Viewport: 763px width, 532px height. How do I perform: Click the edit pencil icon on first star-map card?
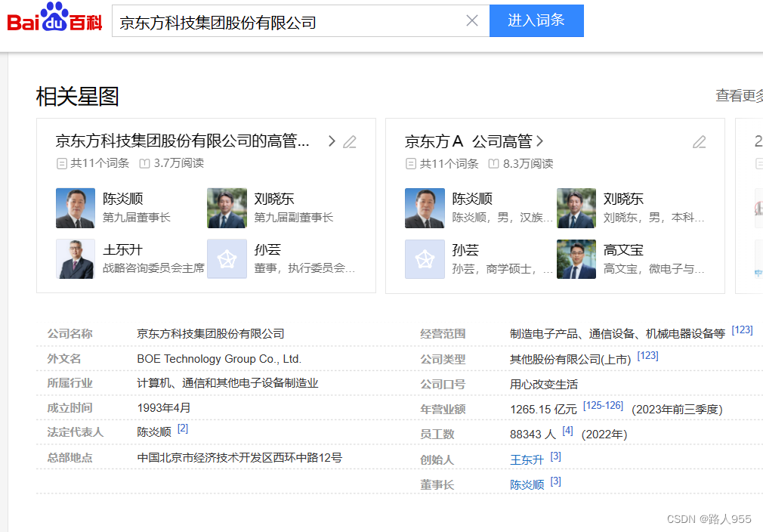(x=350, y=141)
